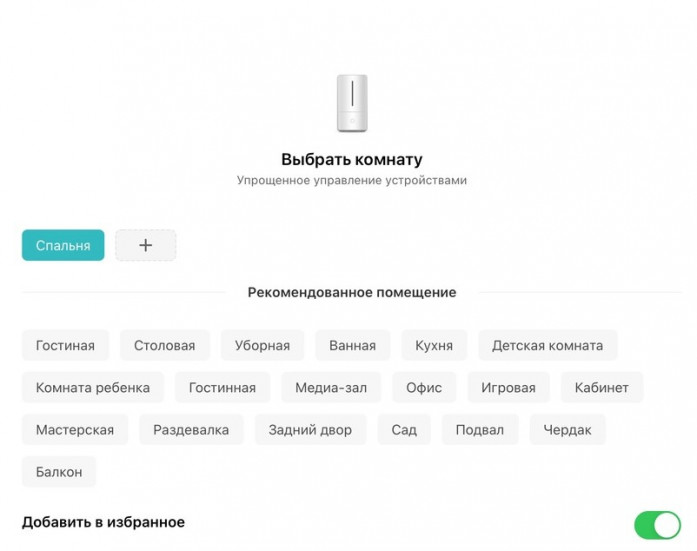Select the Раздевалка room

[191, 430]
